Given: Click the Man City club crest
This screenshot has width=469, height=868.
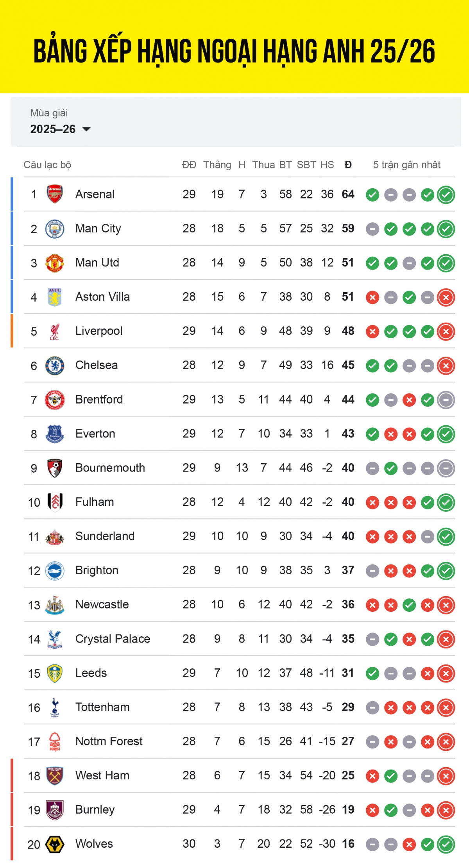Looking at the screenshot, I should (x=55, y=229).
